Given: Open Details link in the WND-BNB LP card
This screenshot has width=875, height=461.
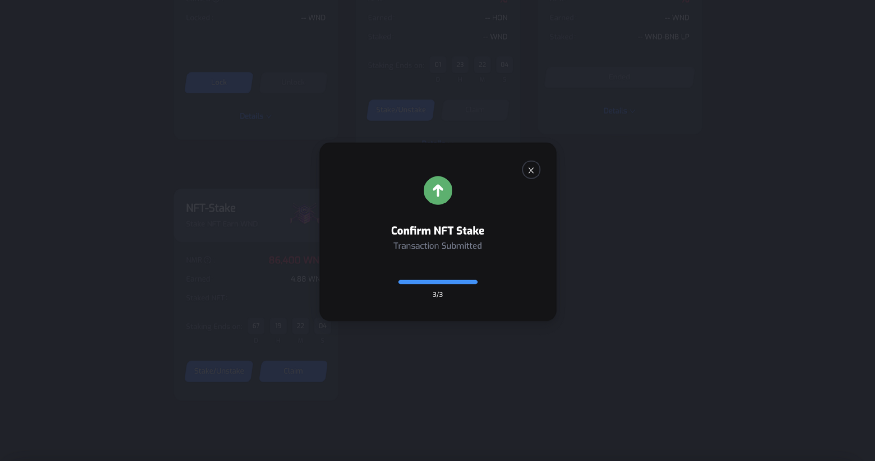Looking at the screenshot, I should pyautogui.click(x=615, y=110).
